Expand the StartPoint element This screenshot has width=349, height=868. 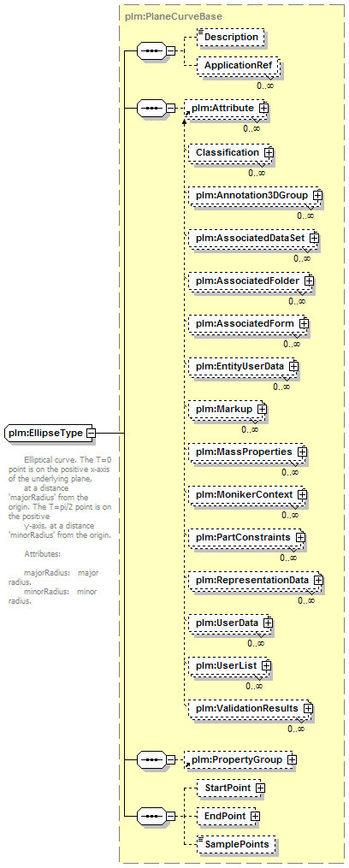point(260,788)
